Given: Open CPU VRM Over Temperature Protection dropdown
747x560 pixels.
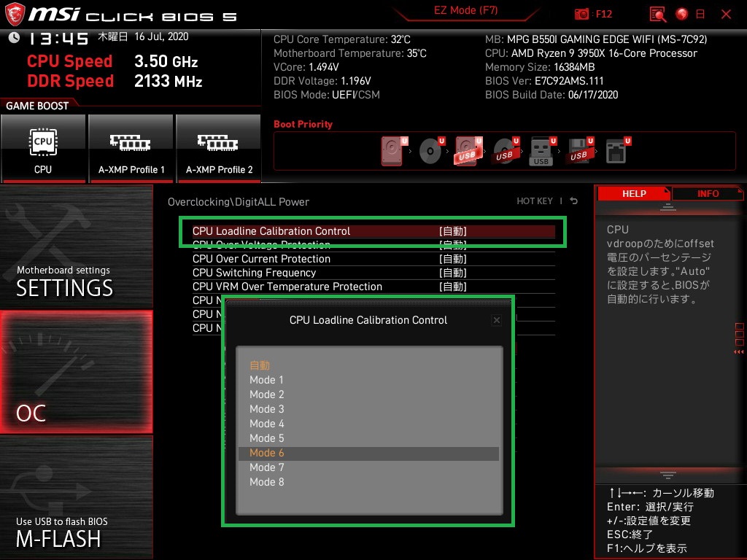Looking at the screenshot, I should (373, 287).
